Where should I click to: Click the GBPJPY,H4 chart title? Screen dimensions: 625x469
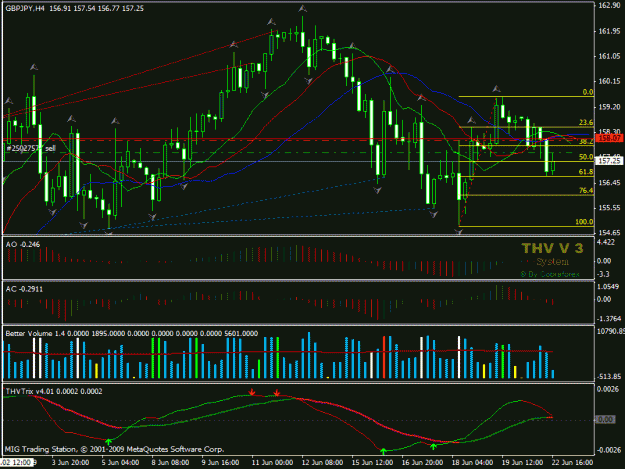pos(25,8)
